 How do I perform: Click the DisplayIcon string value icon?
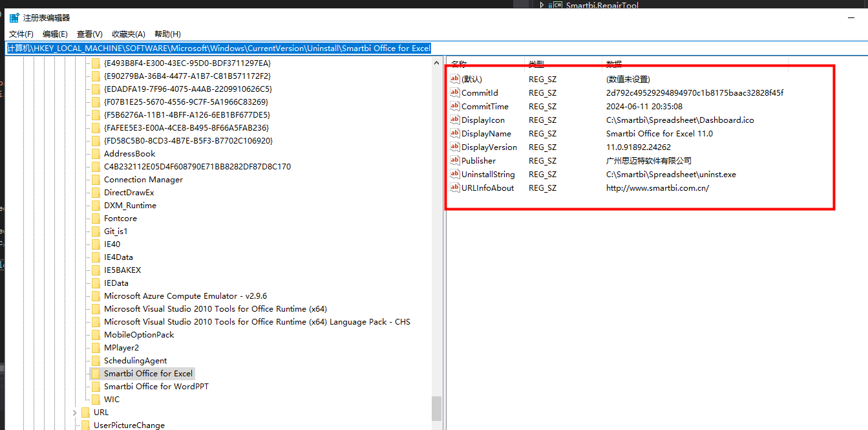pos(455,120)
